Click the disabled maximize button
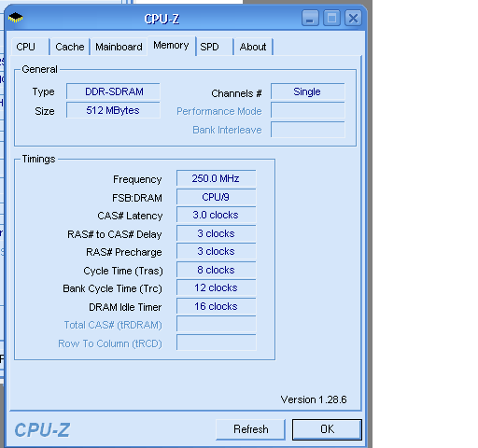The height and width of the screenshot is (448, 478). pos(331,18)
